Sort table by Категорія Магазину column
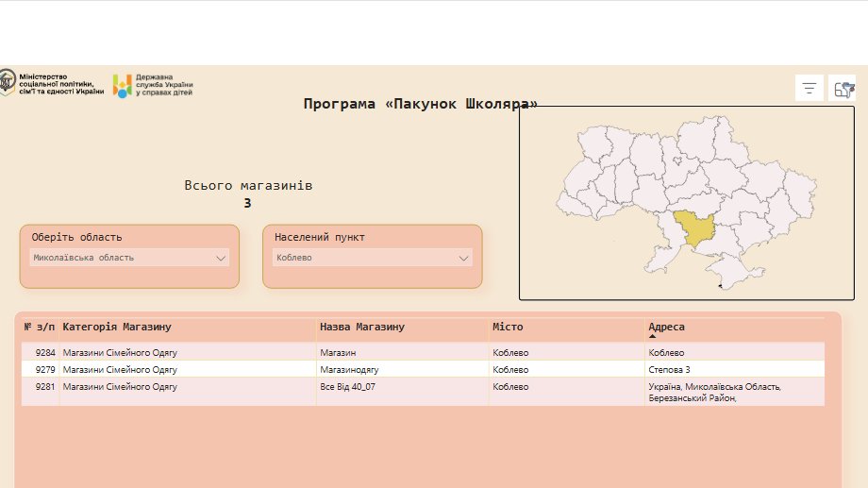The image size is (868, 488). pos(117,327)
